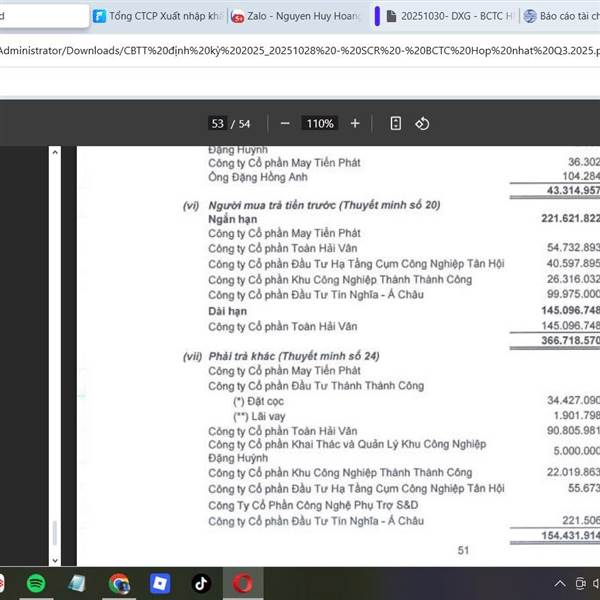Click the (*) Đặt cọc line

[258, 401]
